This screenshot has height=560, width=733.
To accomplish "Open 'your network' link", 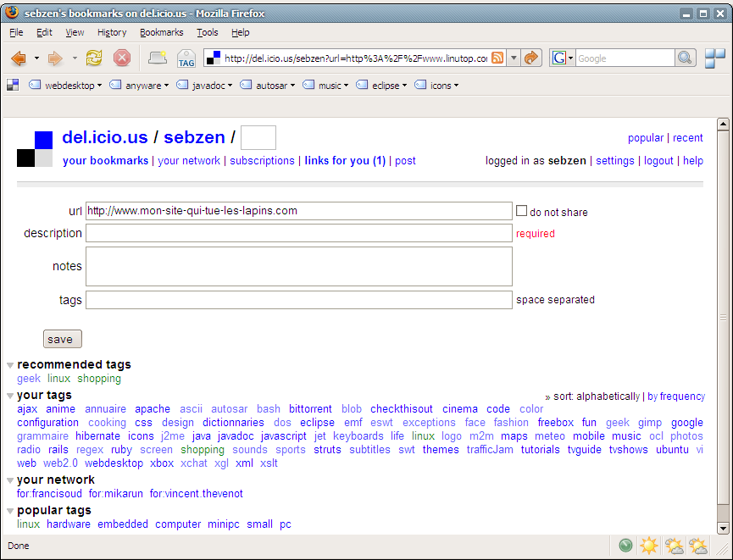I will 189,160.
